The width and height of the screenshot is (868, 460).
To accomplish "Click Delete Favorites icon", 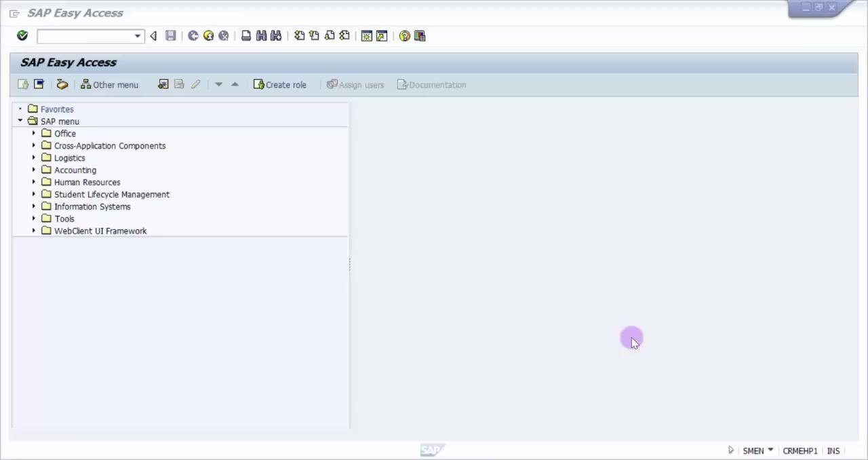I will pos(179,84).
